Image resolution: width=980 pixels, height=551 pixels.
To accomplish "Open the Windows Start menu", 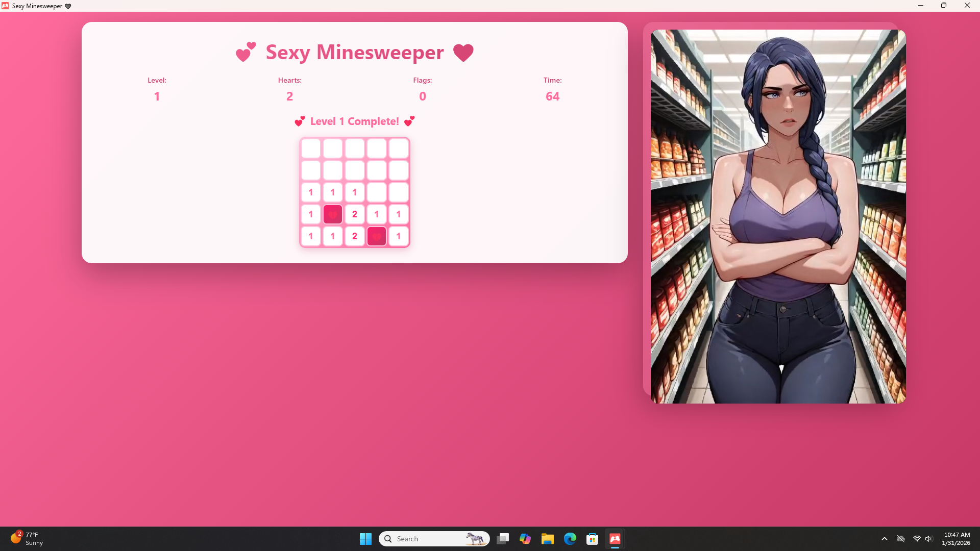I will click(365, 539).
